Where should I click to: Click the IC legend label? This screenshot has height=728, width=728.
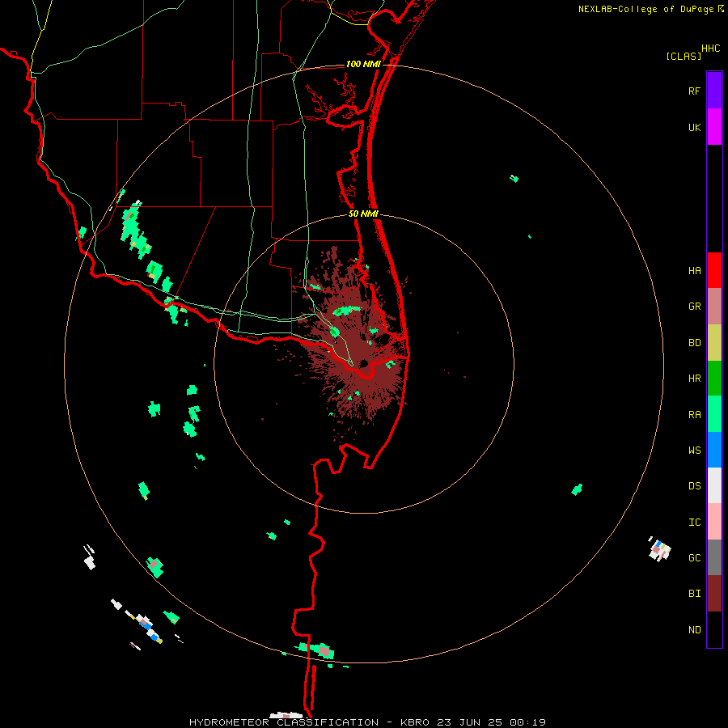(694, 522)
